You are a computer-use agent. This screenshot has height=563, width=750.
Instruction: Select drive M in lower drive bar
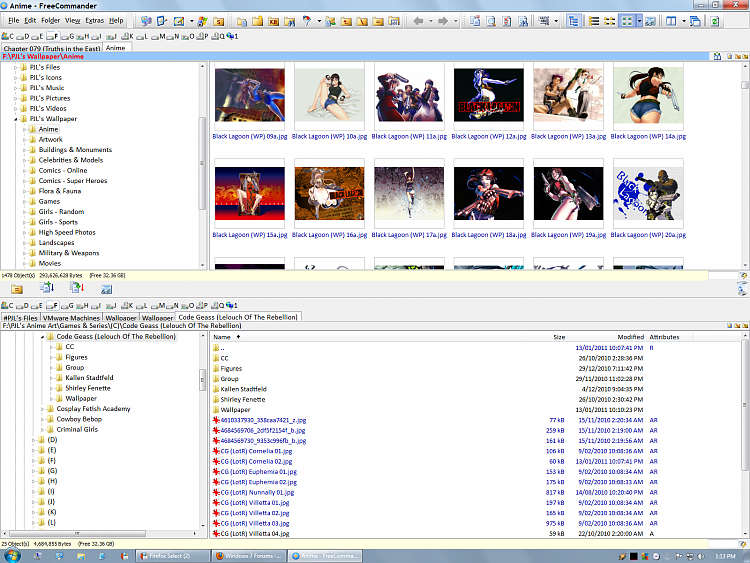(x=158, y=305)
